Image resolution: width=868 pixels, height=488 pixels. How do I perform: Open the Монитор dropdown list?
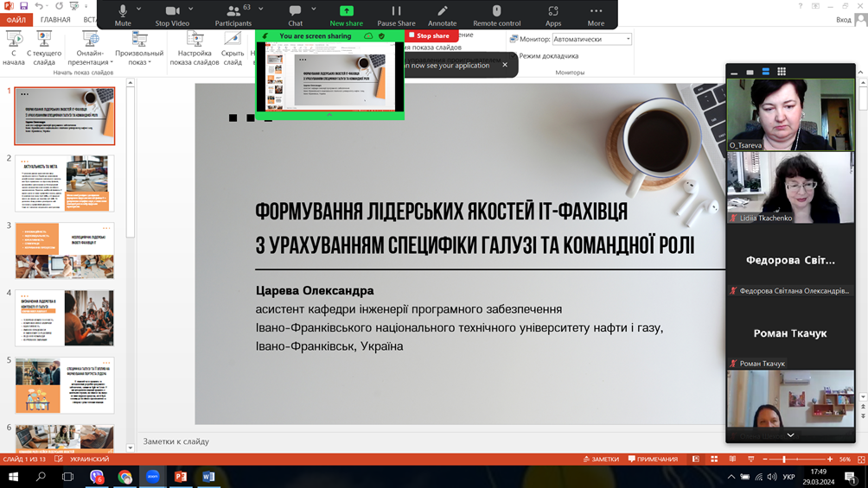[628, 39]
